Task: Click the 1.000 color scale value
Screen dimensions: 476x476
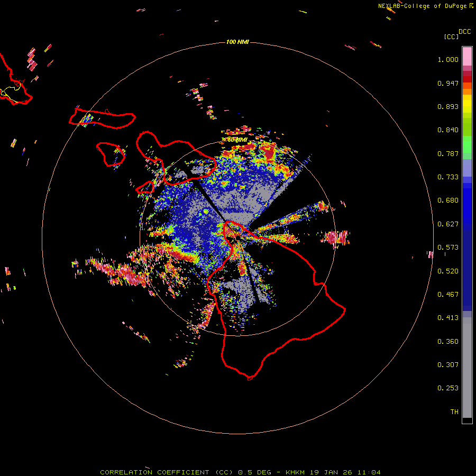Action: coord(448,59)
